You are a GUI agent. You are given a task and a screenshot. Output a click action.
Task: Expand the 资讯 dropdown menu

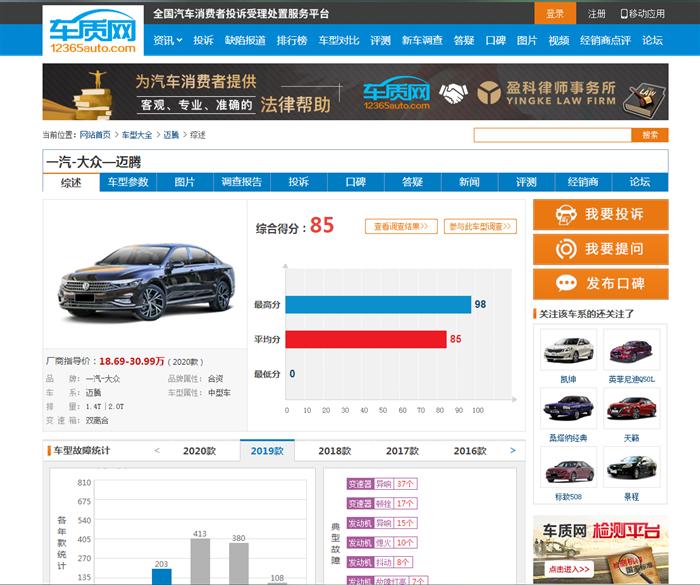tap(167, 40)
